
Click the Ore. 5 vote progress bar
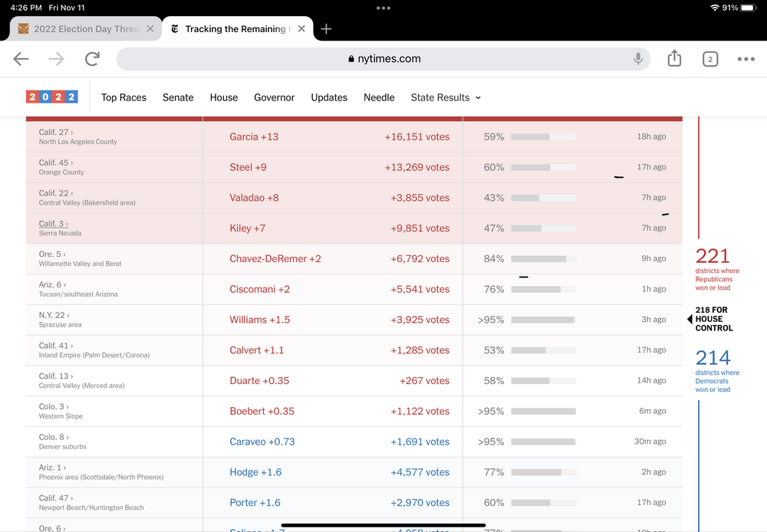543,259
